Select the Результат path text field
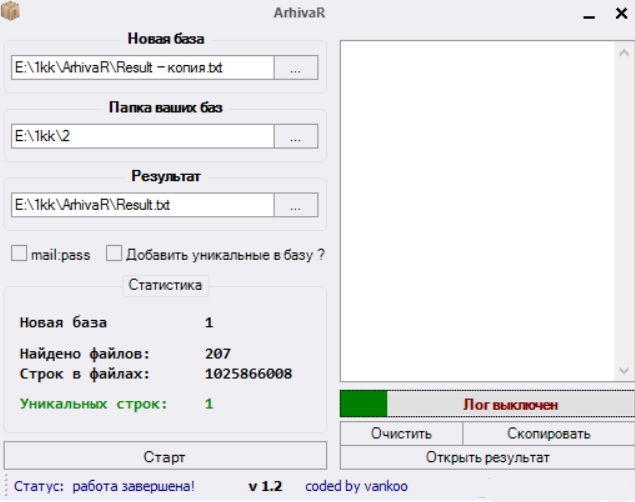This screenshot has width=635, height=502. [x=141, y=205]
